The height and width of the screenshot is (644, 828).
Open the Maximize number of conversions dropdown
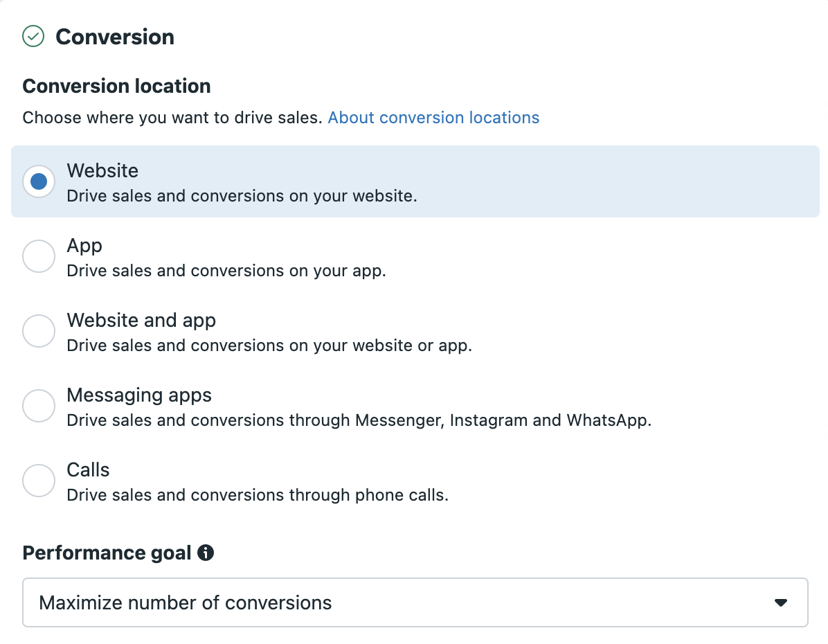click(x=415, y=602)
